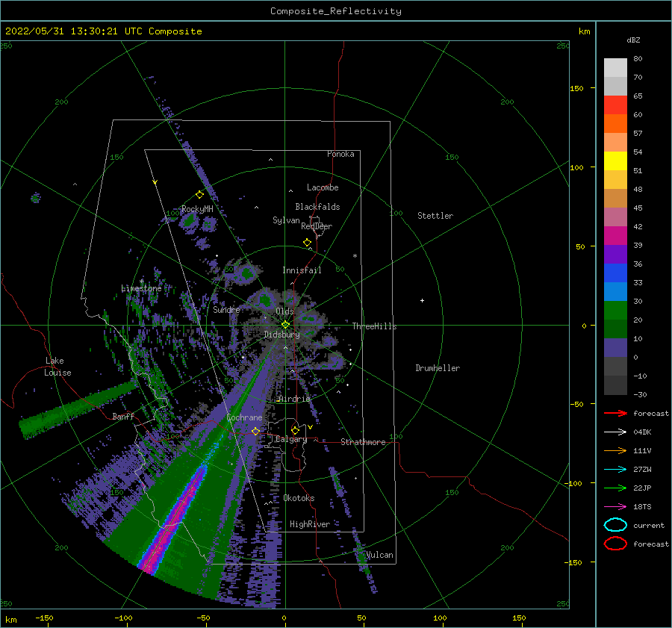This screenshot has width=672, height=628.
Task: Select the slate purple swatch between 10 and 0
Action: tap(615, 348)
